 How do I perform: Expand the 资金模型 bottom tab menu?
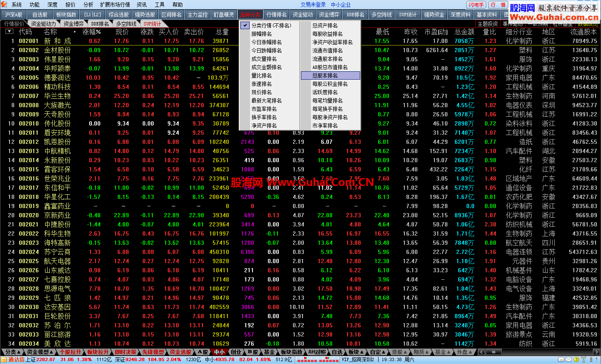(41, 352)
